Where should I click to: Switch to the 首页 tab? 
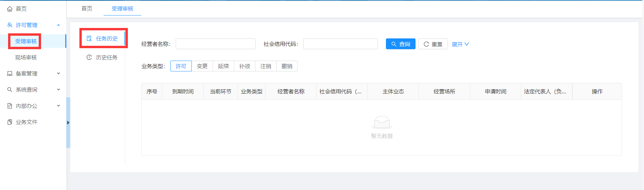[87, 8]
